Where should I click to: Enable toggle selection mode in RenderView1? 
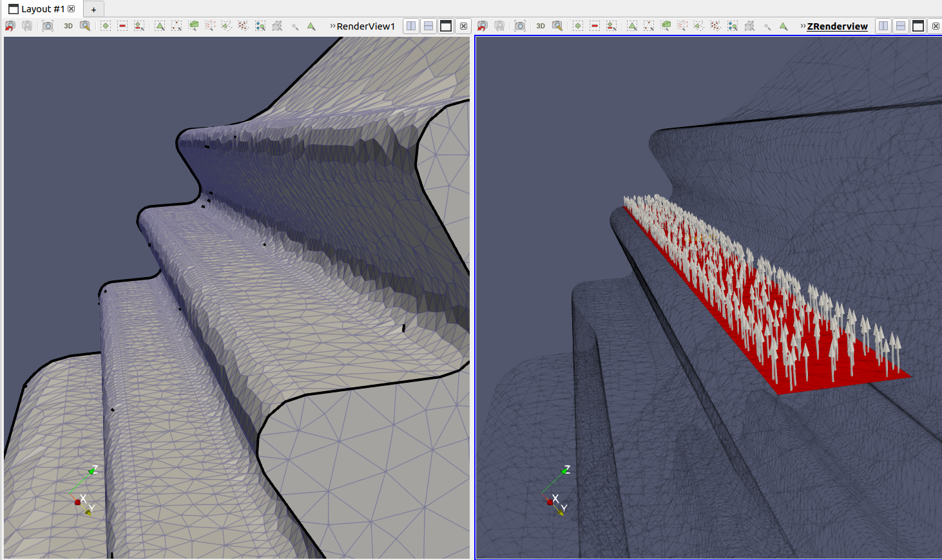click(139, 26)
